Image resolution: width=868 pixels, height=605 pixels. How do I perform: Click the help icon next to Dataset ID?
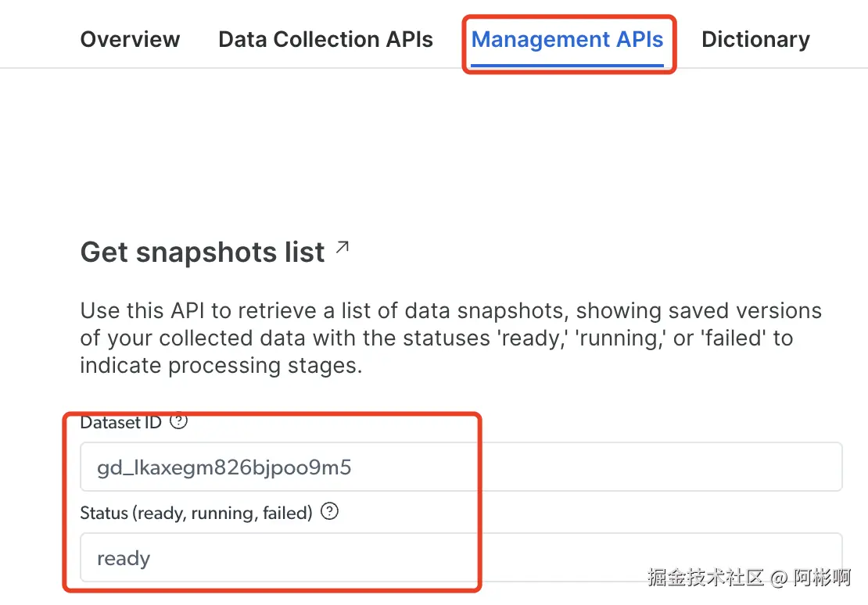179,422
